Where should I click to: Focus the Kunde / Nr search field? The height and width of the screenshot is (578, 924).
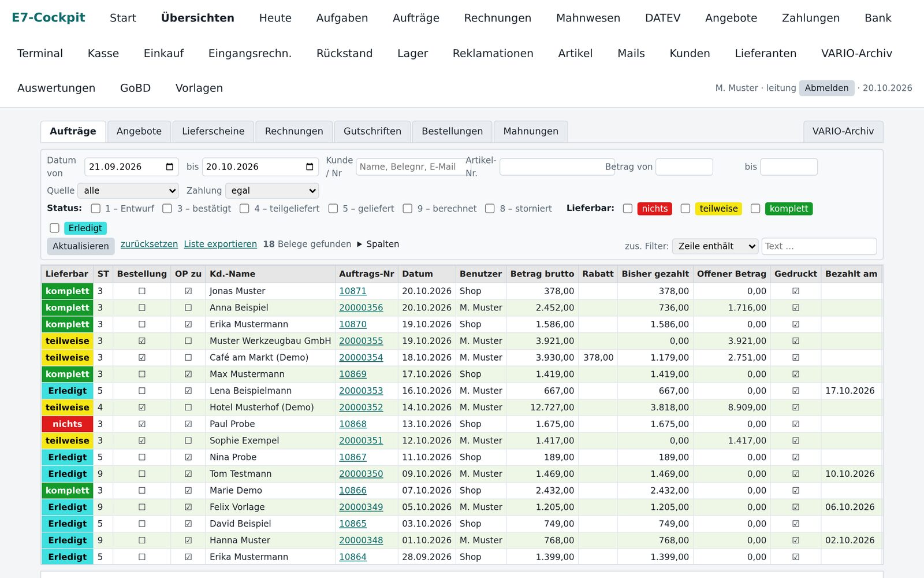pyautogui.click(x=411, y=167)
